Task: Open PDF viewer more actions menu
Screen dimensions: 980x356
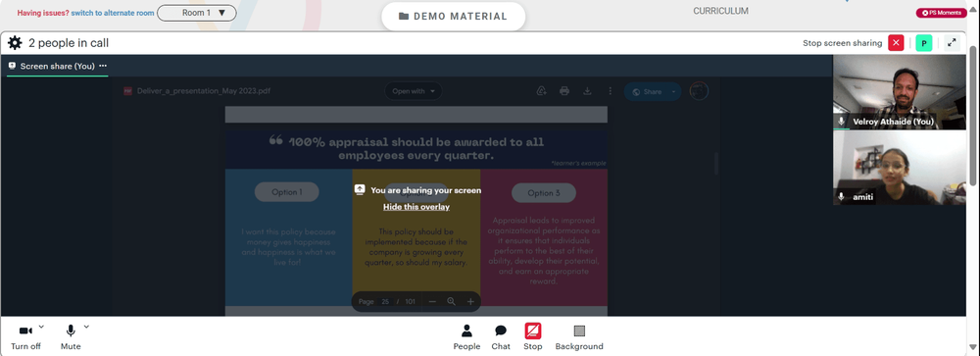Action: pos(610,91)
